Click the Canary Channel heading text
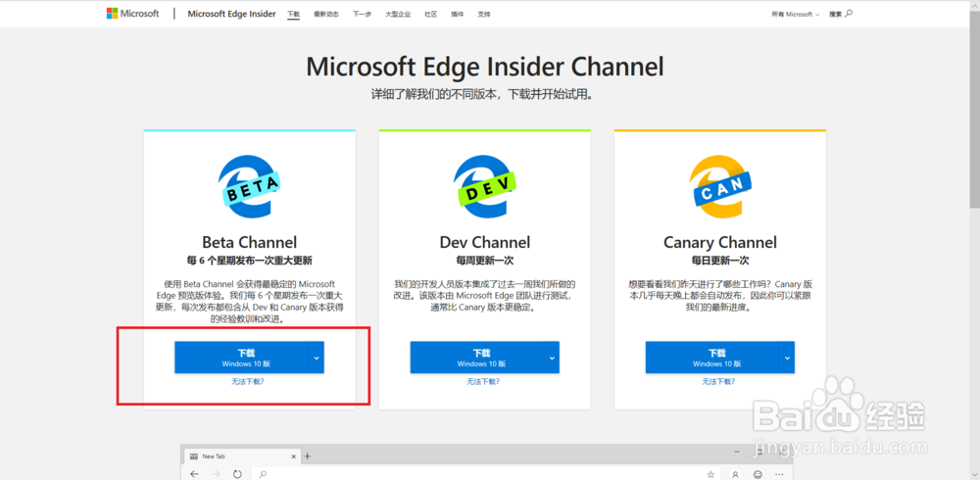This screenshot has width=980, height=480. [720, 243]
